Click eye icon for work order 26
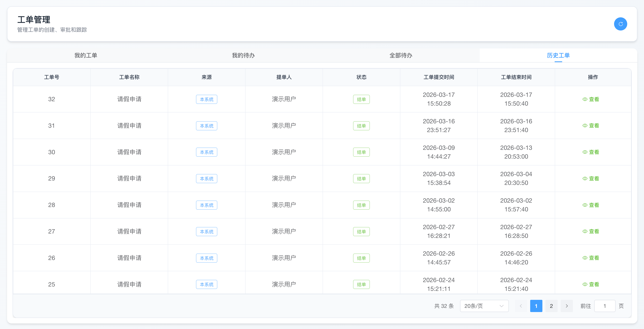 (x=585, y=258)
